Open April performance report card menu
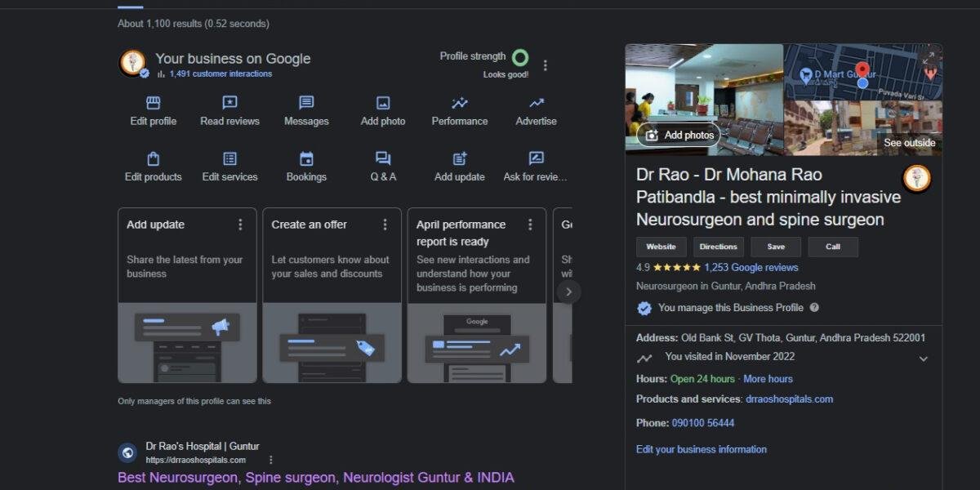980x490 pixels. tap(530, 225)
